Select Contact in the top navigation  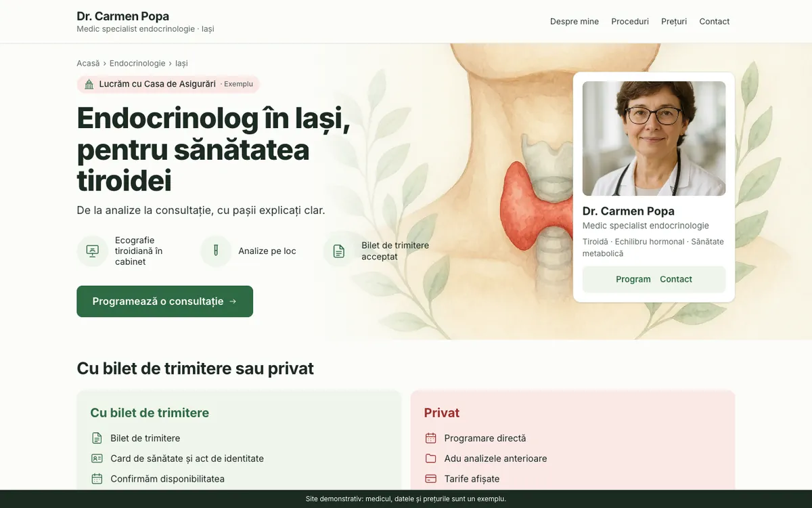(x=715, y=22)
